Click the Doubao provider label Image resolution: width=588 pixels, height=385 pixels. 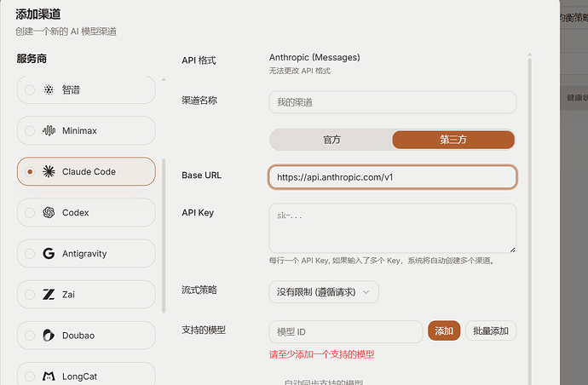tap(78, 336)
